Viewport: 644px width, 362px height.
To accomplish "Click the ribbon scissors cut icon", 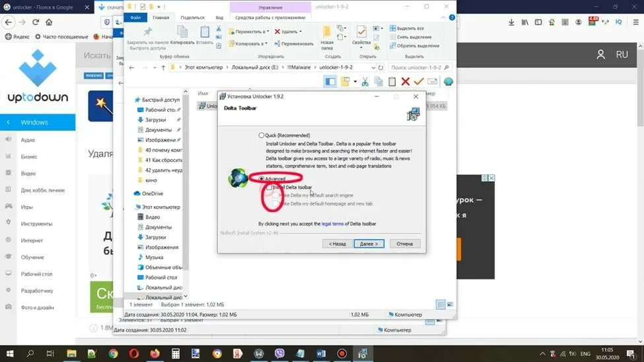I will [219, 29].
